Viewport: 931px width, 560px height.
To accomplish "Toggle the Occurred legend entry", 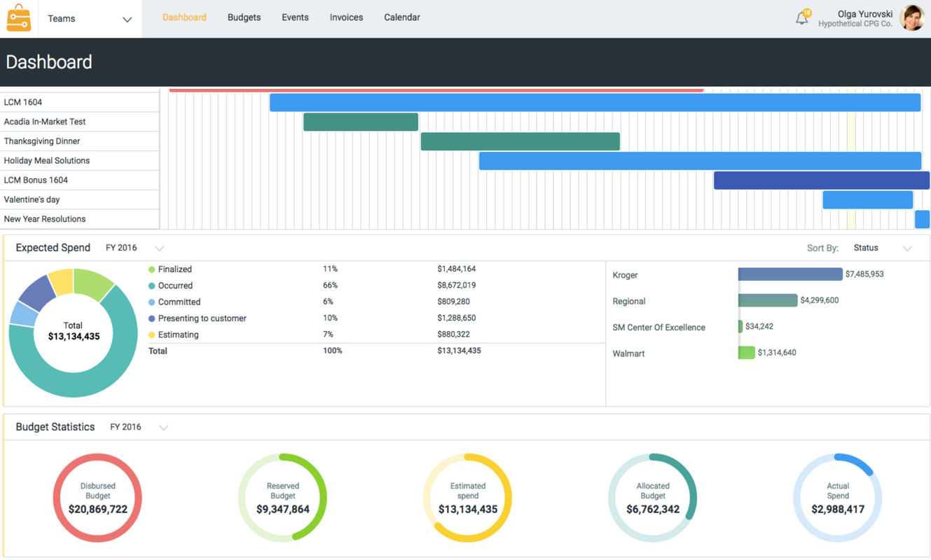I will [x=174, y=286].
